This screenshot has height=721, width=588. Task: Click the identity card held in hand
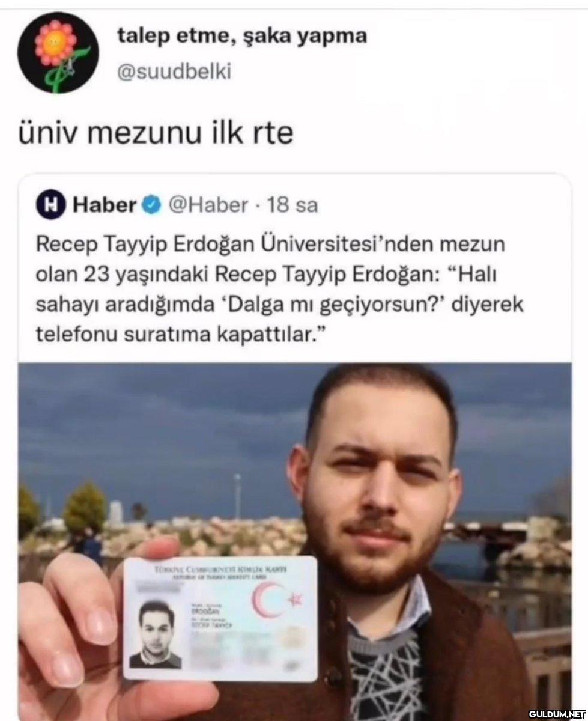220,619
